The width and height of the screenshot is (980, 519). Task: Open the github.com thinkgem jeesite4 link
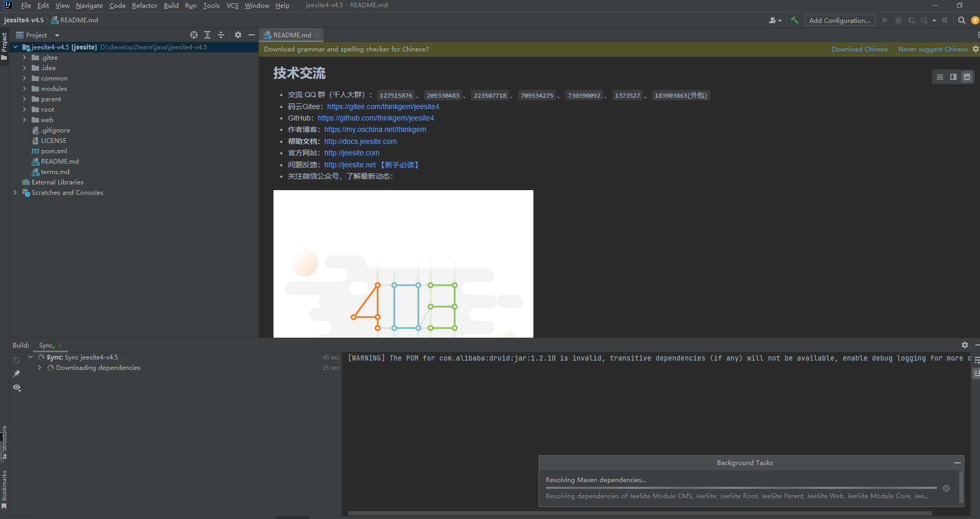pyautogui.click(x=376, y=118)
